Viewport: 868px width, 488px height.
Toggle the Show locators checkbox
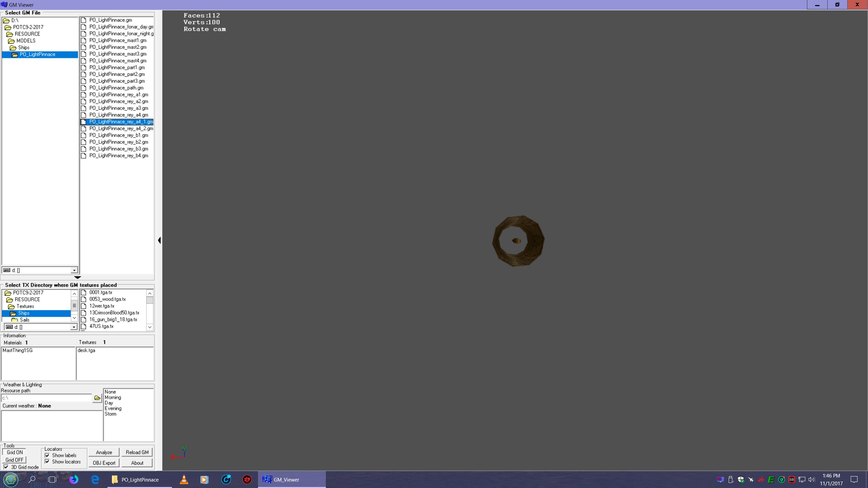[47, 462]
